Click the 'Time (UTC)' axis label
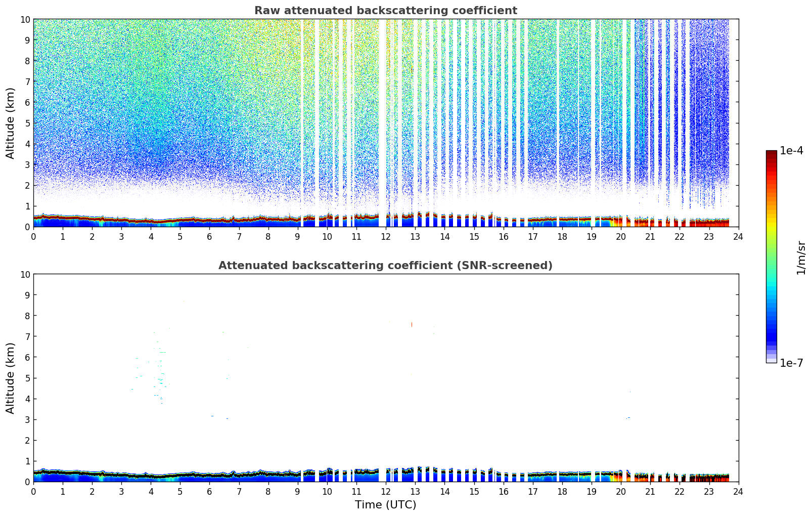Viewport: 812px width, 516px height. 385,505
